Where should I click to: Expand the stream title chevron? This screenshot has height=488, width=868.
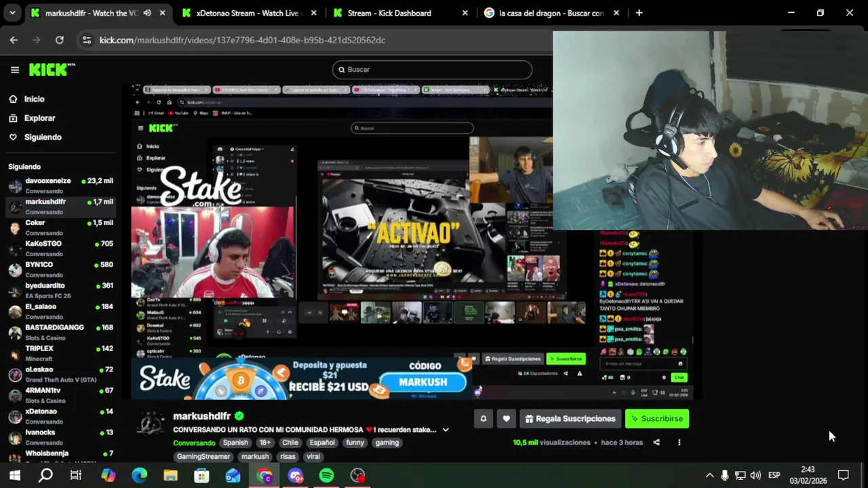pos(446,430)
